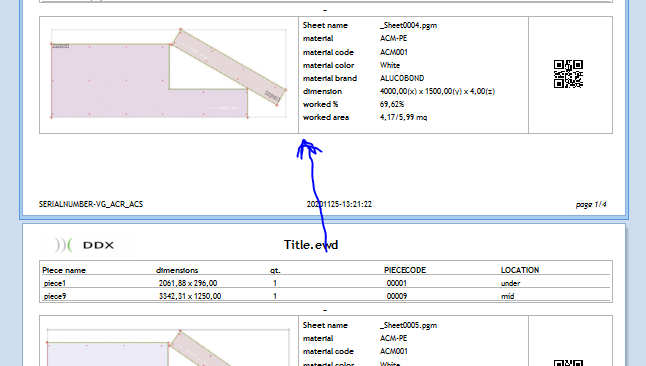This screenshot has width=646, height=366.
Task: Click the qt. column header
Action: [x=275, y=270]
